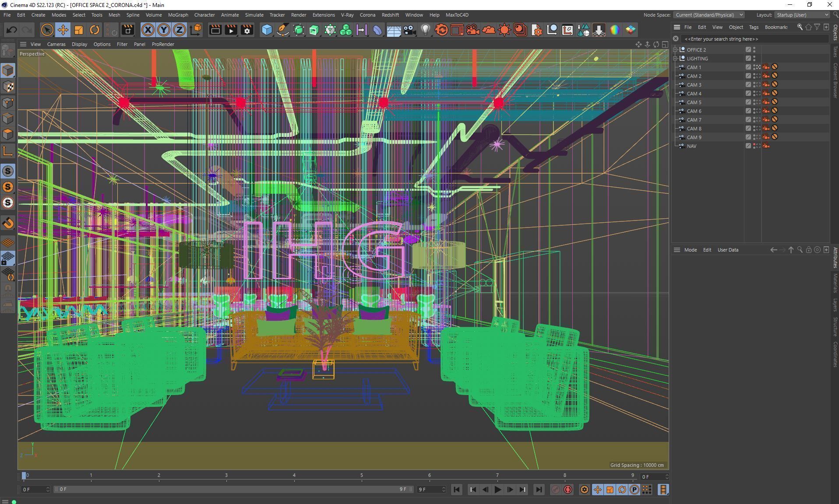Click the magnet Snap icon
839x504 pixels.
click(8, 223)
